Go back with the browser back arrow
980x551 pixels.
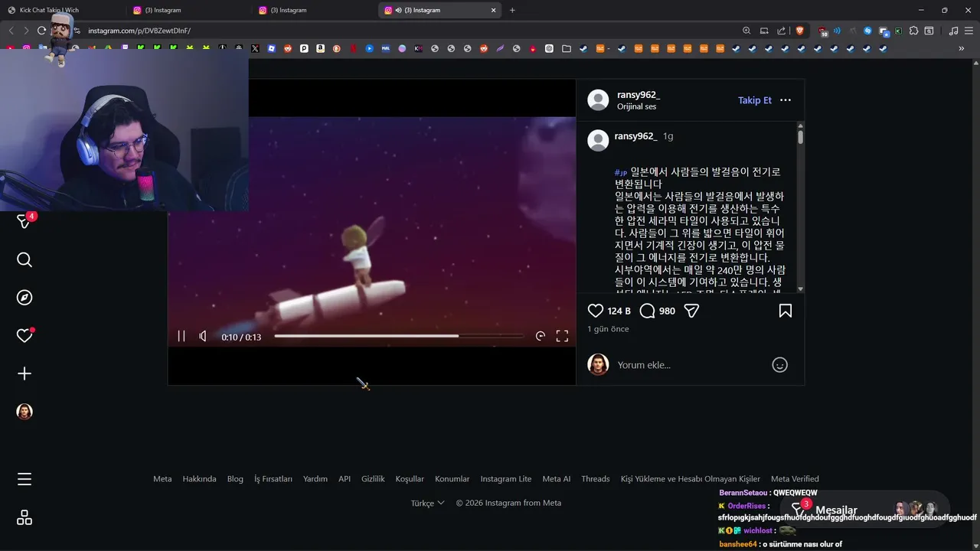11,31
